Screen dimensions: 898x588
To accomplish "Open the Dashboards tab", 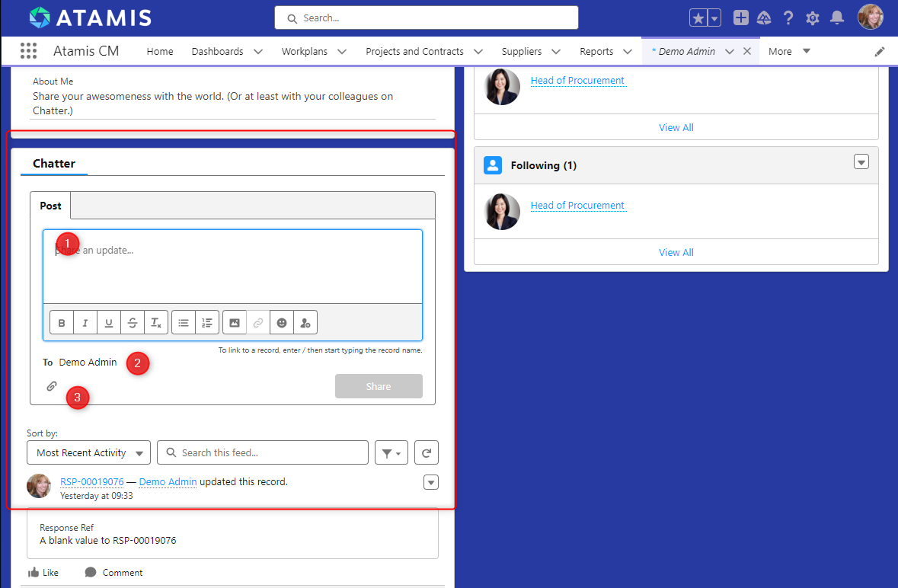I will (x=217, y=52).
